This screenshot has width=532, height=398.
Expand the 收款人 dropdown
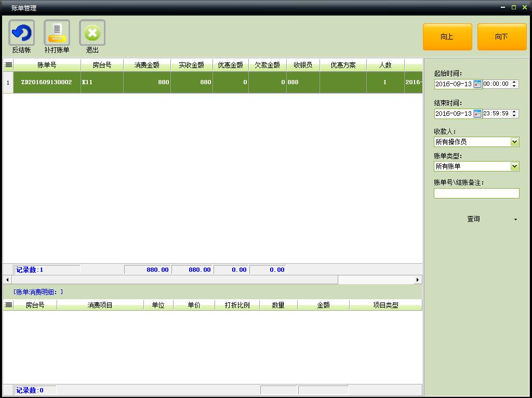point(515,142)
